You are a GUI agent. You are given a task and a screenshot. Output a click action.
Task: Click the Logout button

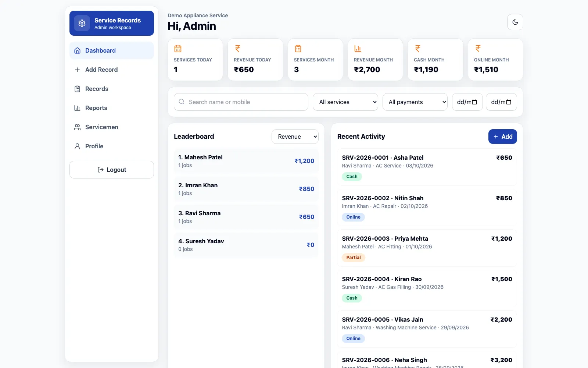(112, 170)
